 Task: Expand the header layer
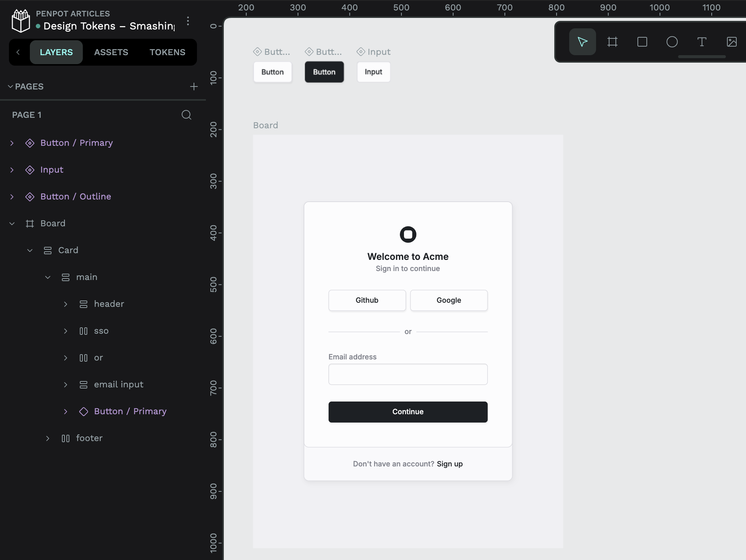pos(66,304)
